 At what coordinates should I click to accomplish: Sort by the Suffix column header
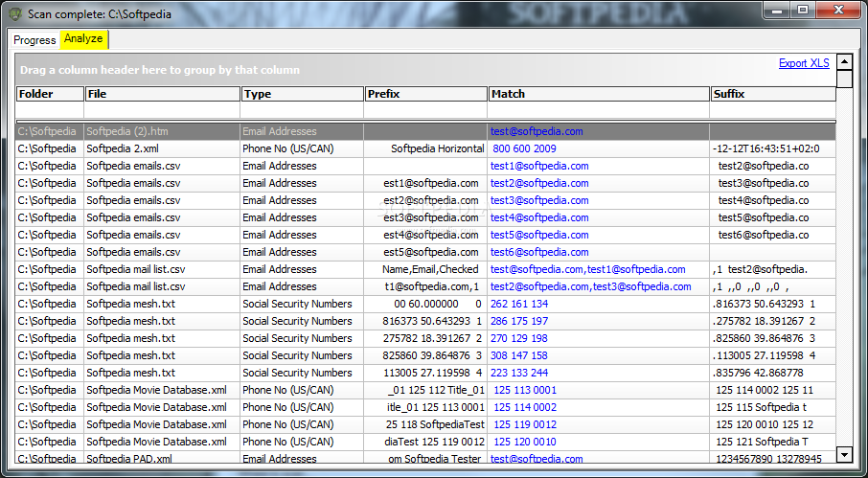click(x=773, y=94)
